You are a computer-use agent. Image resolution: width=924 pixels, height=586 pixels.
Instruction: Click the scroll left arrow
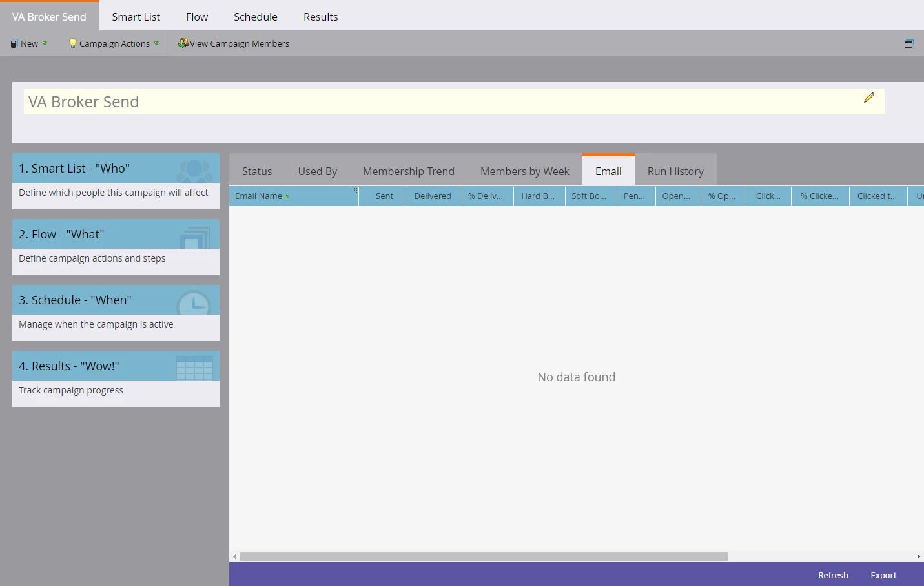(234, 556)
